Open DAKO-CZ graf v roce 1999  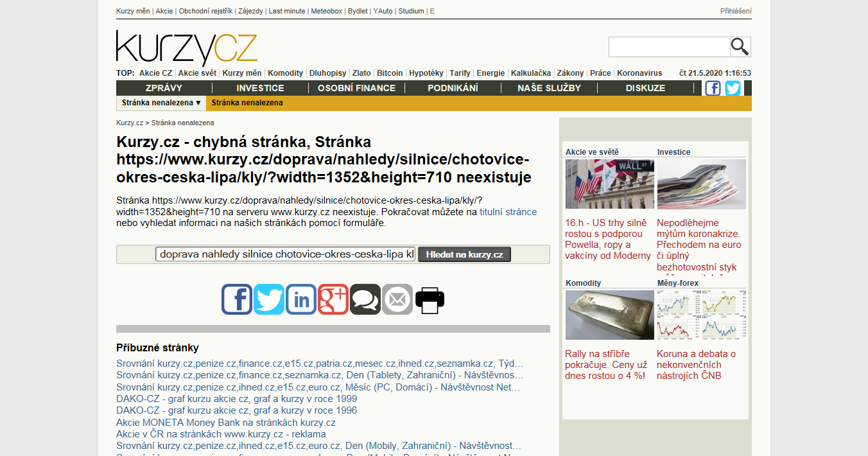coord(237,399)
